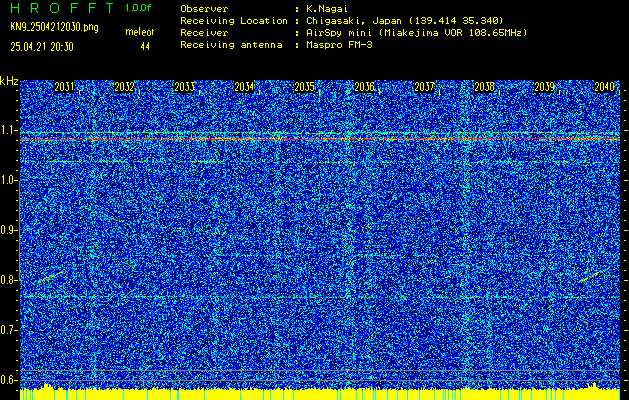Click the 25.04.21 20:30 timestamp
The width and height of the screenshot is (629, 400).
42,47
